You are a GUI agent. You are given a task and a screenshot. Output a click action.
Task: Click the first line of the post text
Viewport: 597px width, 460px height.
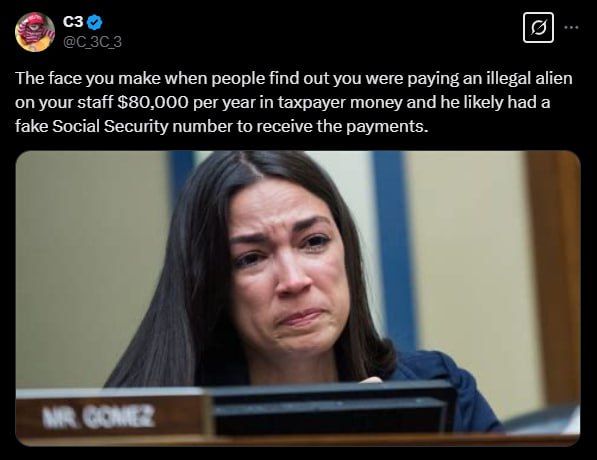[294, 79]
